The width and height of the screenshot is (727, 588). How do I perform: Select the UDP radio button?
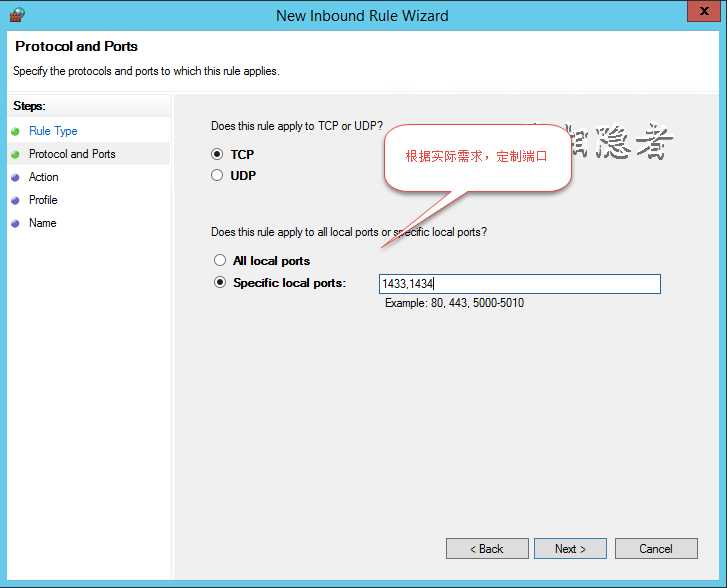pos(217,175)
